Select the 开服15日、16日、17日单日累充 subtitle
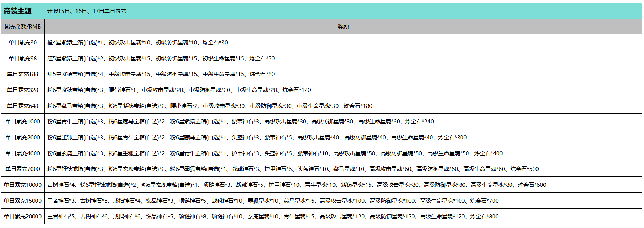Screen dimensions: 644x228 pyautogui.click(x=86, y=11)
